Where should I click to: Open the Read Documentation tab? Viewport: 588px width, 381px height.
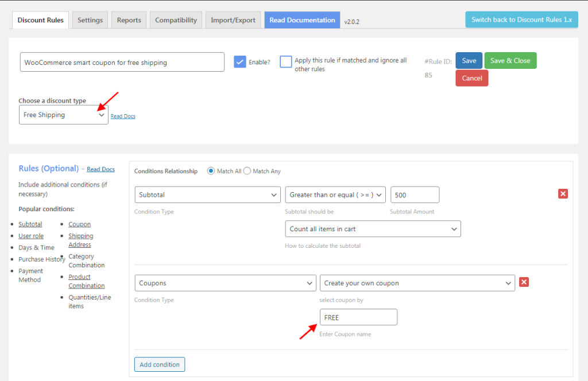point(302,20)
